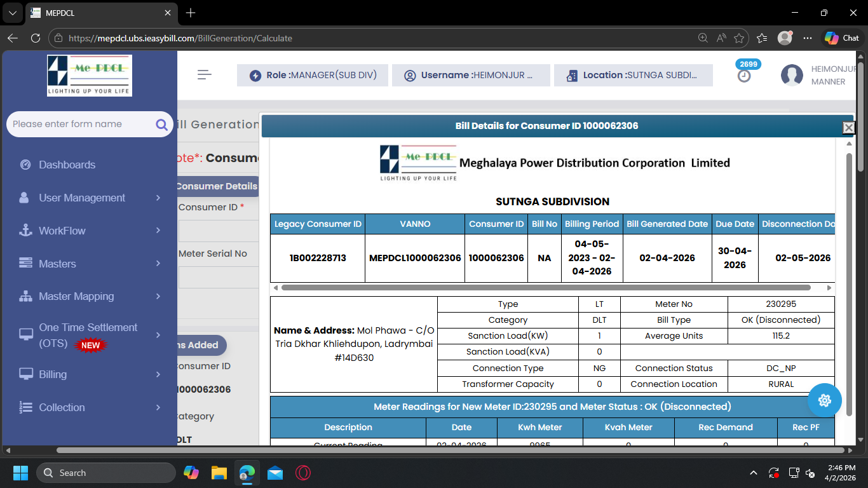
Task: Click the Location: SUTNGA SUBDI... button
Action: [633, 75]
